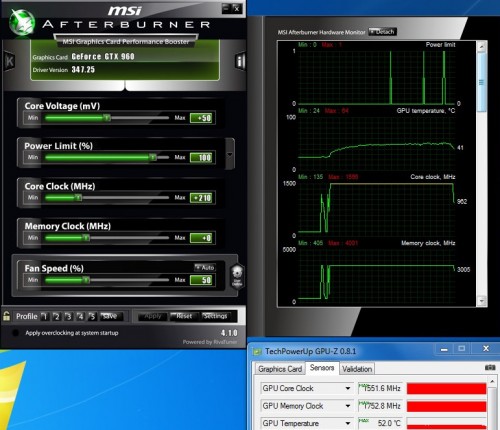Screen dimensions: 500x430
Task: Detach the hardware monitor window
Action: click(382, 32)
